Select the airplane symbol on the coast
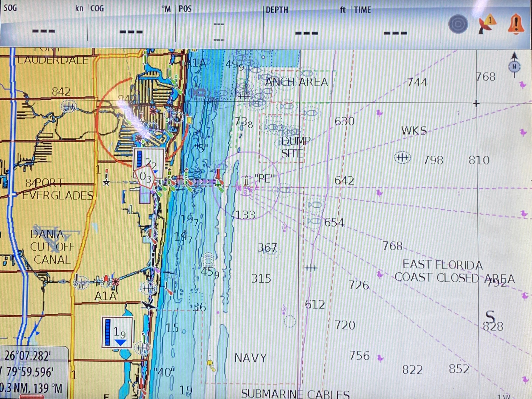Viewport: 532px width, 399px height. tap(149, 305)
